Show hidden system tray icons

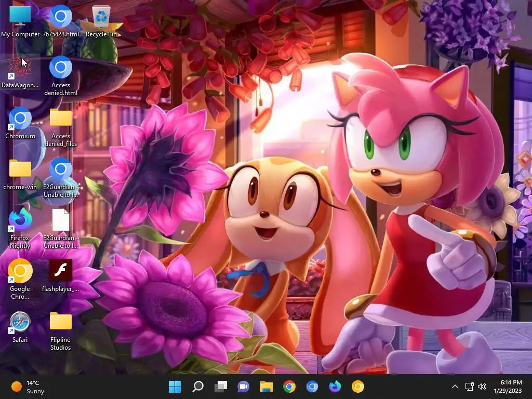455,387
